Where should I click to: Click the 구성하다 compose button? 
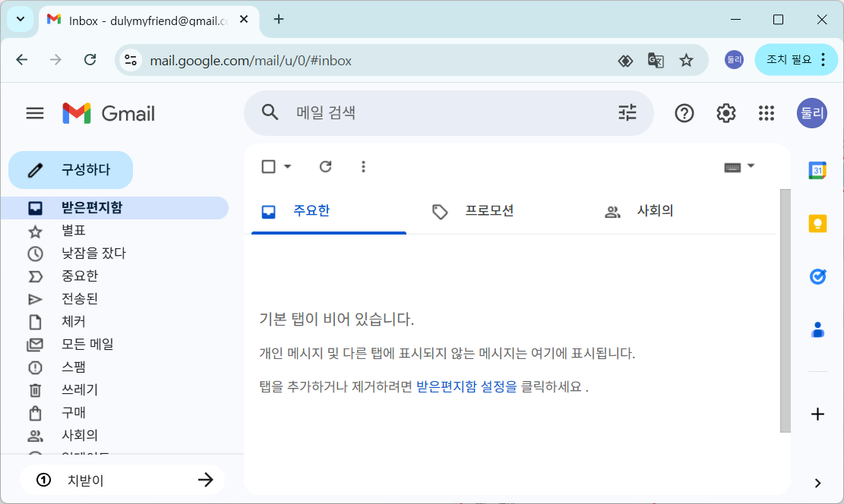(x=71, y=170)
